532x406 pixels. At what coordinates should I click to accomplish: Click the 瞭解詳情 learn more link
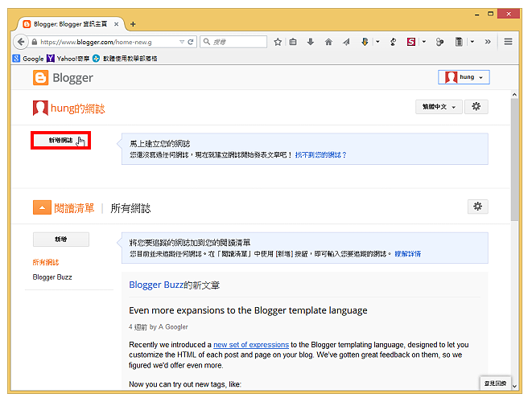(x=408, y=254)
